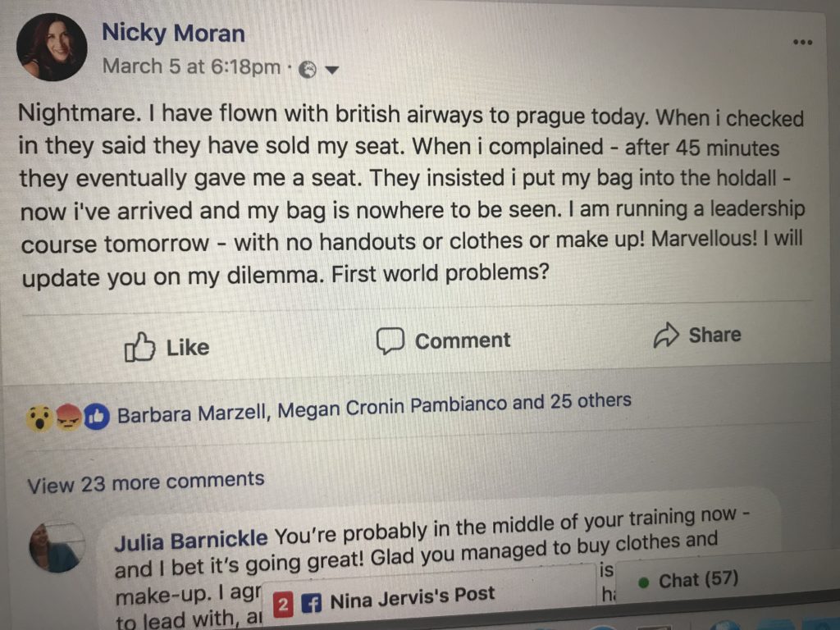Click the globe privacy icon
The width and height of the screenshot is (840, 630).
tap(308, 70)
